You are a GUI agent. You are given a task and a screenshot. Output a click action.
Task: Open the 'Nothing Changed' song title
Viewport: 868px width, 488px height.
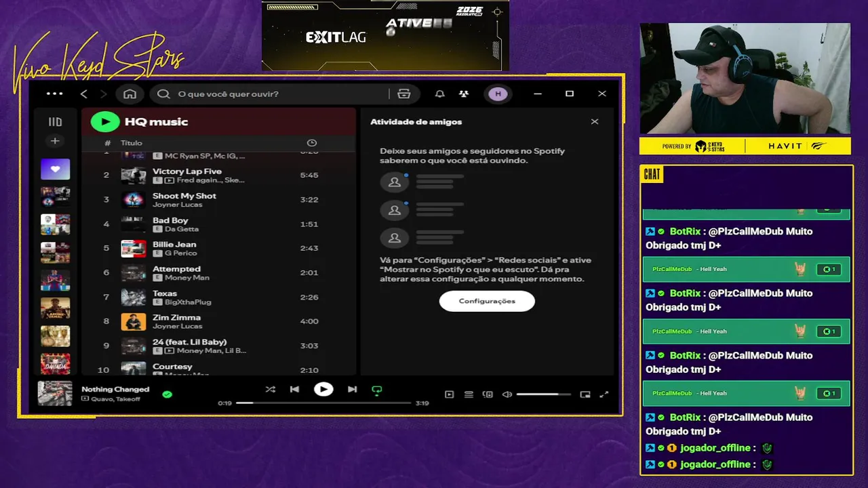(115, 389)
